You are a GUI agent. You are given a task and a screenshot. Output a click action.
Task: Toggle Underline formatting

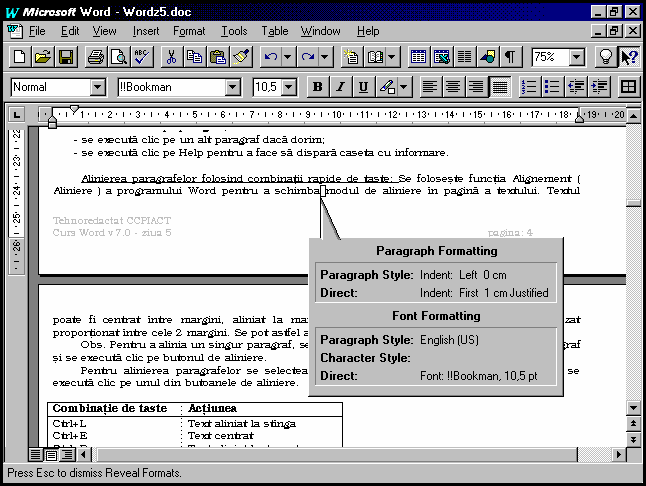point(364,87)
